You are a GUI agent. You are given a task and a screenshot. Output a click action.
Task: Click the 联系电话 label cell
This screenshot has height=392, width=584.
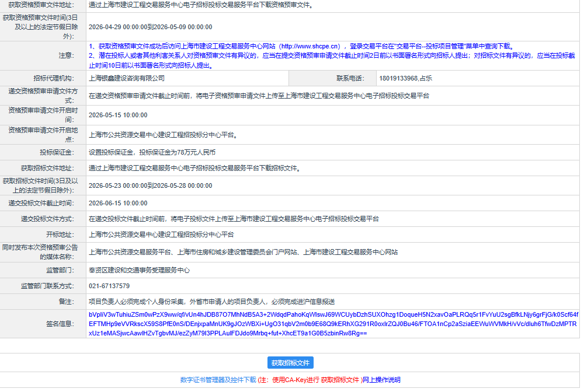click(349, 78)
